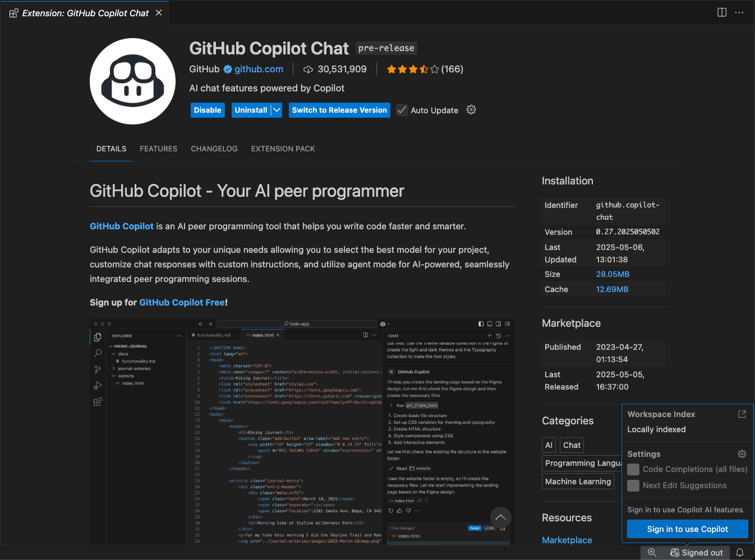
Task: Open the Source Control view
Action: 98,369
